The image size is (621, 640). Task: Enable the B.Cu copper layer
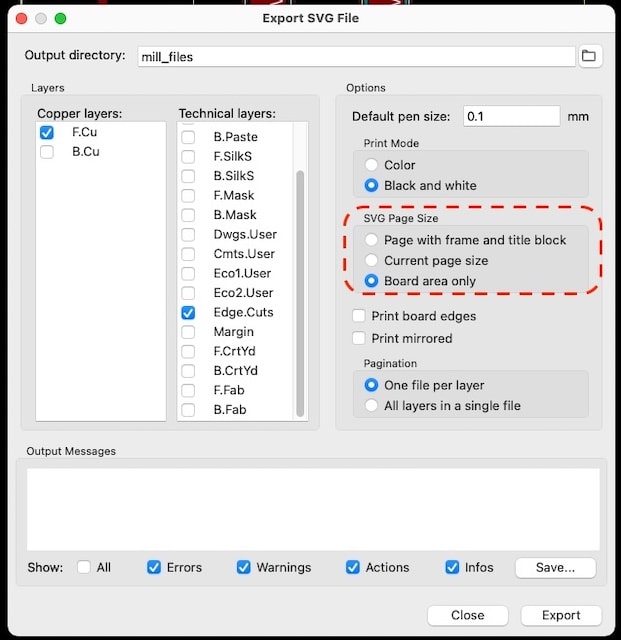(x=47, y=152)
